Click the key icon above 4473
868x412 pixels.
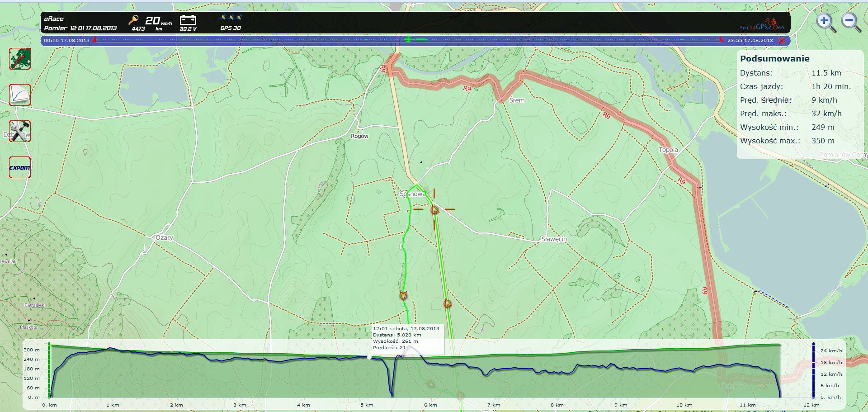click(x=133, y=20)
